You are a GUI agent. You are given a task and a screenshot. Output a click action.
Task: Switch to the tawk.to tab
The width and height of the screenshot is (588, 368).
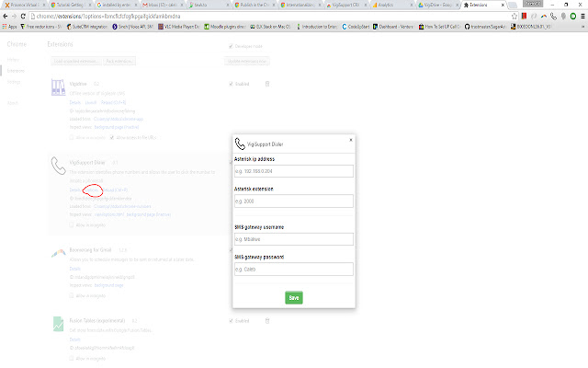click(209, 5)
